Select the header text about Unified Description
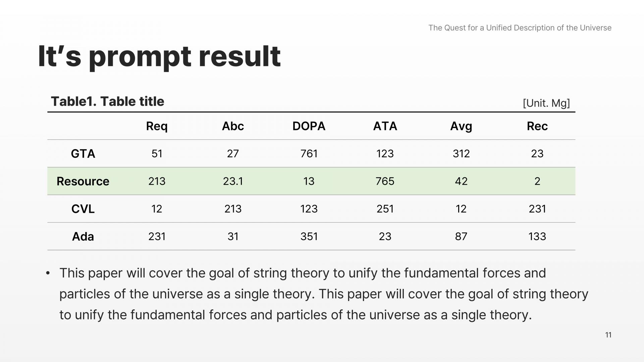Image resolution: width=644 pixels, height=362 pixels. 520,28
